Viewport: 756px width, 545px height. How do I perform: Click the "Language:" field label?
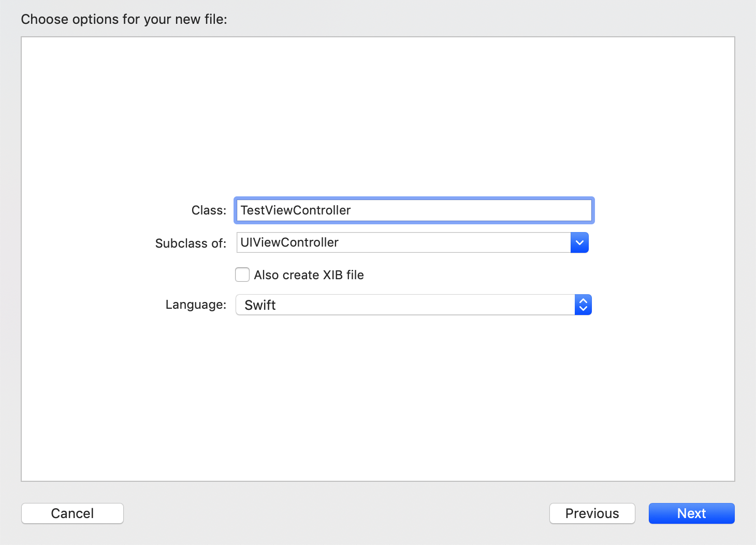pyautogui.click(x=196, y=305)
